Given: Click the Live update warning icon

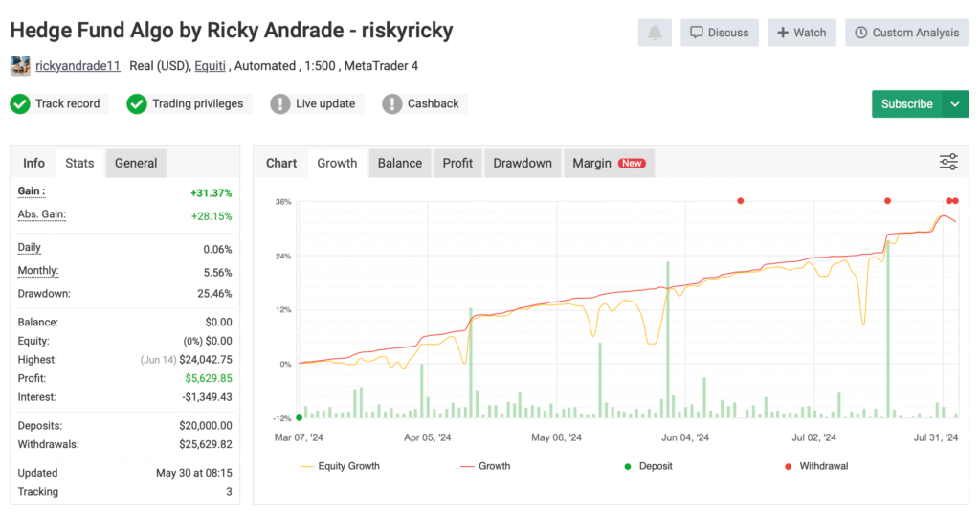Looking at the screenshot, I should (279, 103).
